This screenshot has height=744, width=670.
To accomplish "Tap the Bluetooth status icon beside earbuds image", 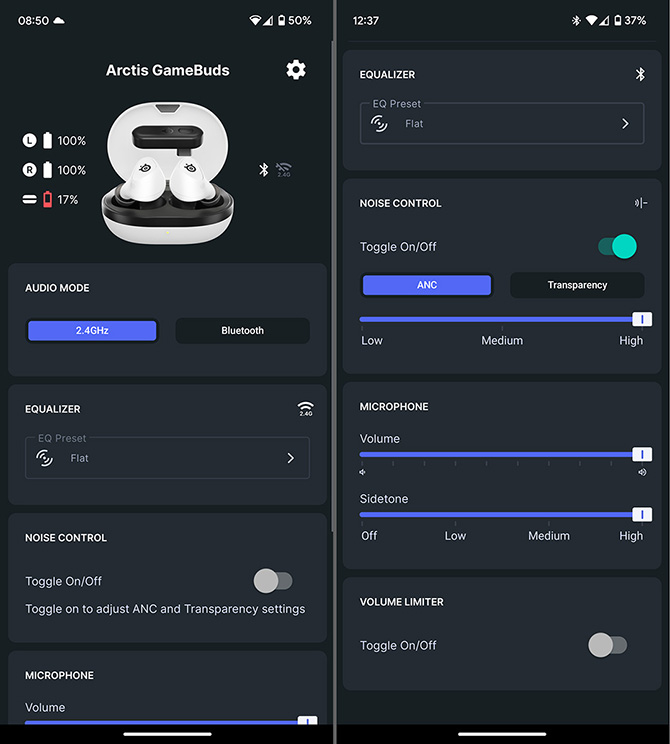I will pos(263,169).
